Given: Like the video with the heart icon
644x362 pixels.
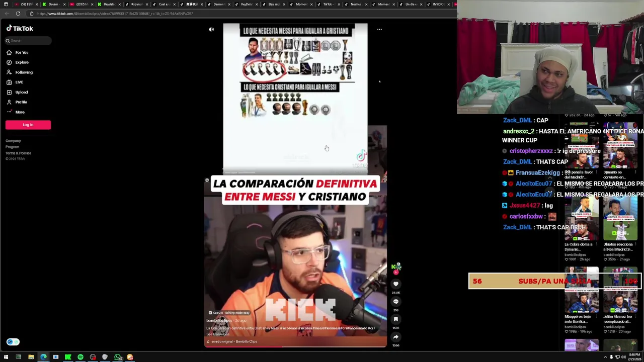Looking at the screenshot, I should (396, 284).
